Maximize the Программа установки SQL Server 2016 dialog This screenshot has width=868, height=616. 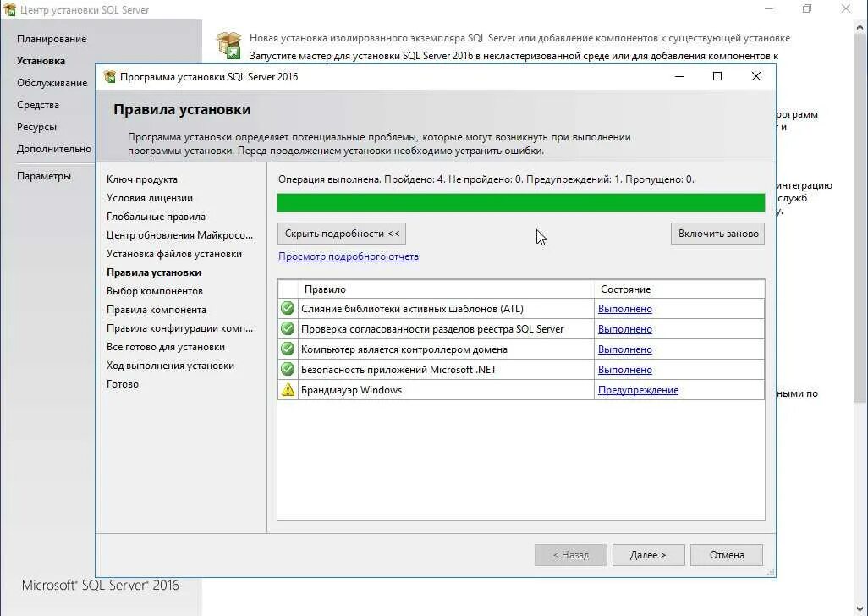click(717, 76)
